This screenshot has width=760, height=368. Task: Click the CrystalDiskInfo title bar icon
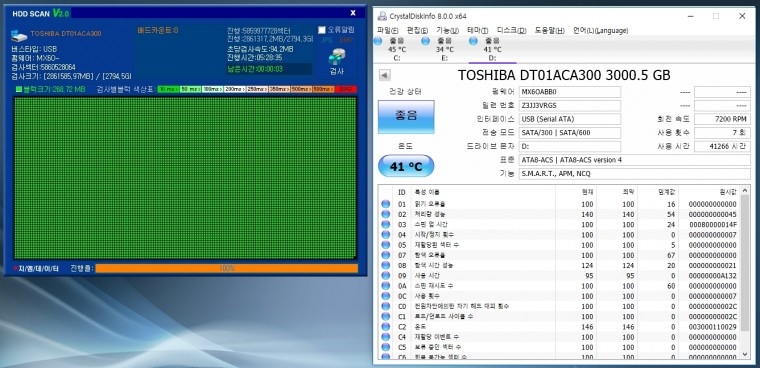(x=382, y=16)
